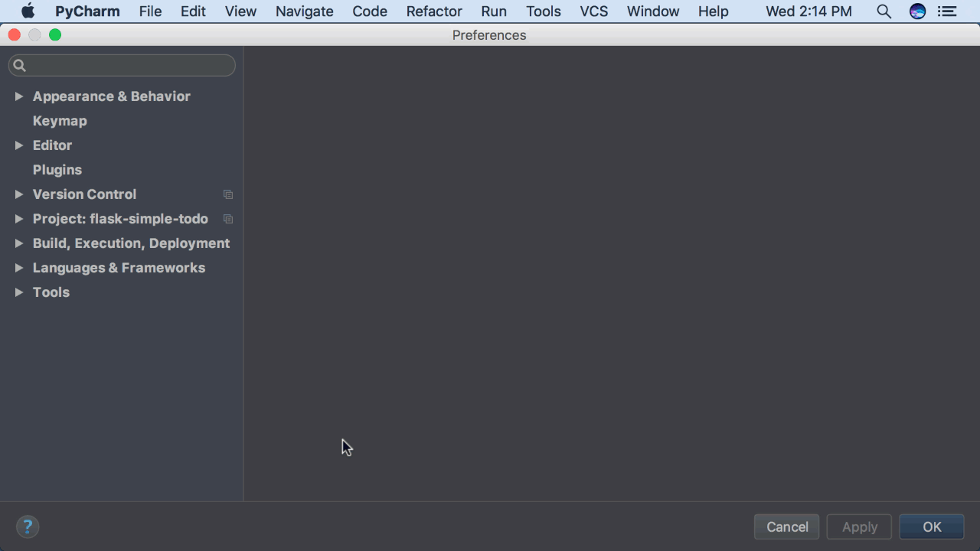Click the Apple menu icon
This screenshot has width=980, height=551.
coord(28,11)
